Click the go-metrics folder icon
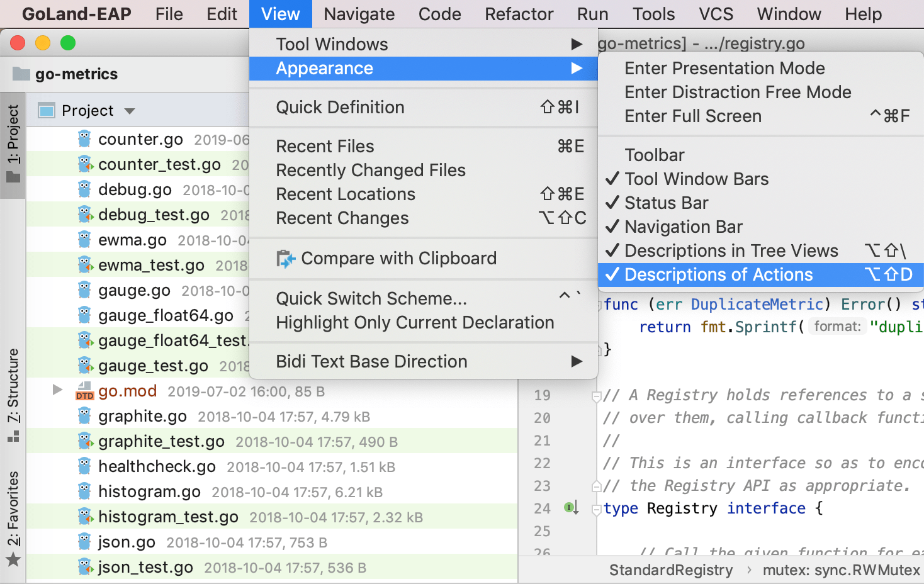The image size is (924, 584). pyautogui.click(x=21, y=74)
